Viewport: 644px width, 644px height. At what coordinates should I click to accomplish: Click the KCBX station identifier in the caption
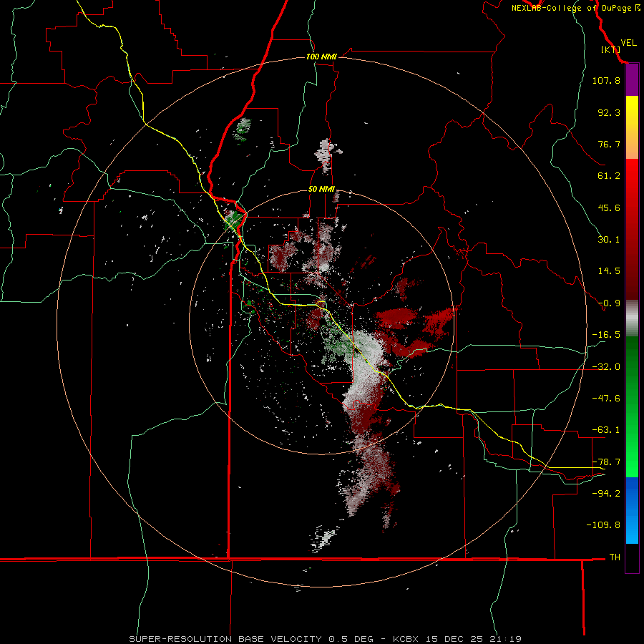coord(408,639)
